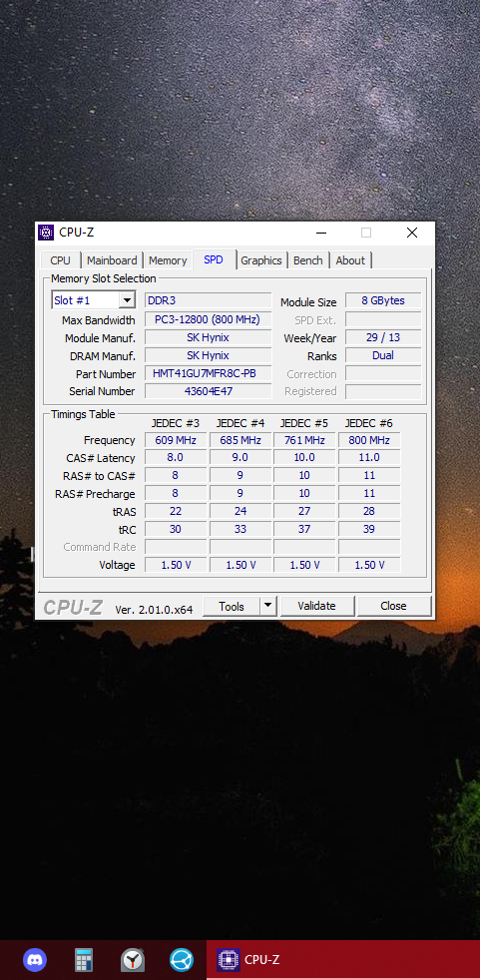Click the empty Registered field
480x980 pixels.
click(x=383, y=391)
